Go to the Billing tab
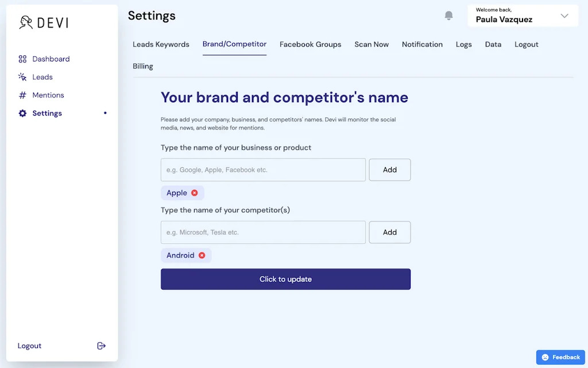The height and width of the screenshot is (368, 588). 143,66
